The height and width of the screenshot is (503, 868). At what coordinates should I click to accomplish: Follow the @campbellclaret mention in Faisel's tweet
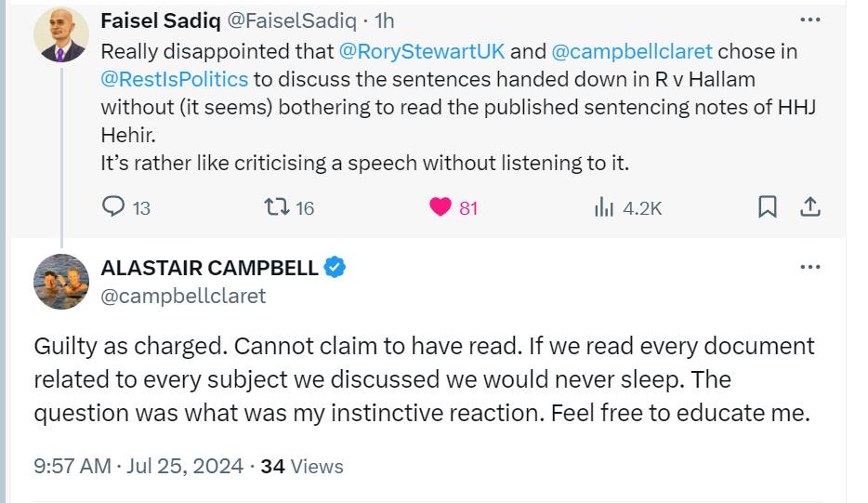tap(632, 51)
